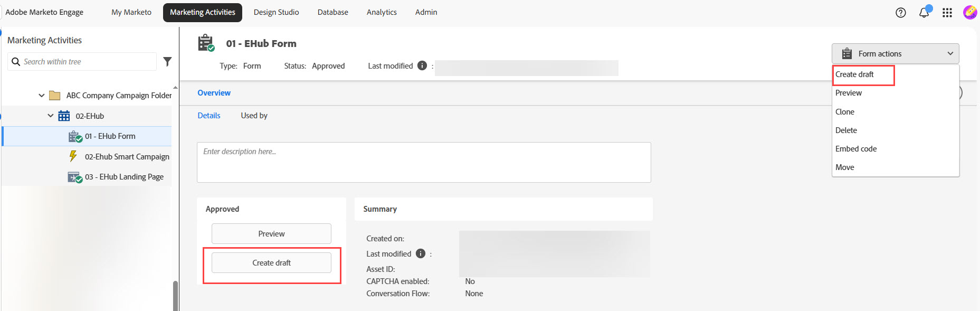
Task: Click the tree filter funnel icon
Action: tap(167, 62)
